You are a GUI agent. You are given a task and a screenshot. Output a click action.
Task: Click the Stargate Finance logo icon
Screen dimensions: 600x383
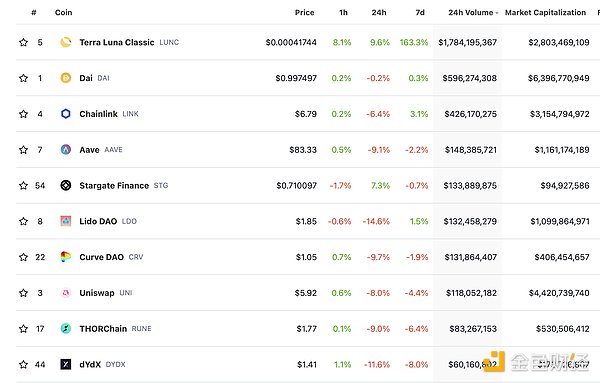[x=66, y=186]
